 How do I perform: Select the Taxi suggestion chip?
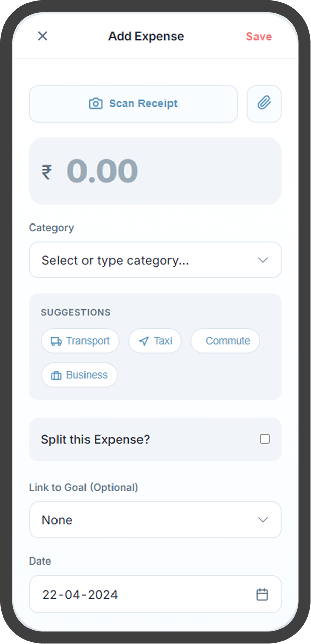(x=155, y=341)
